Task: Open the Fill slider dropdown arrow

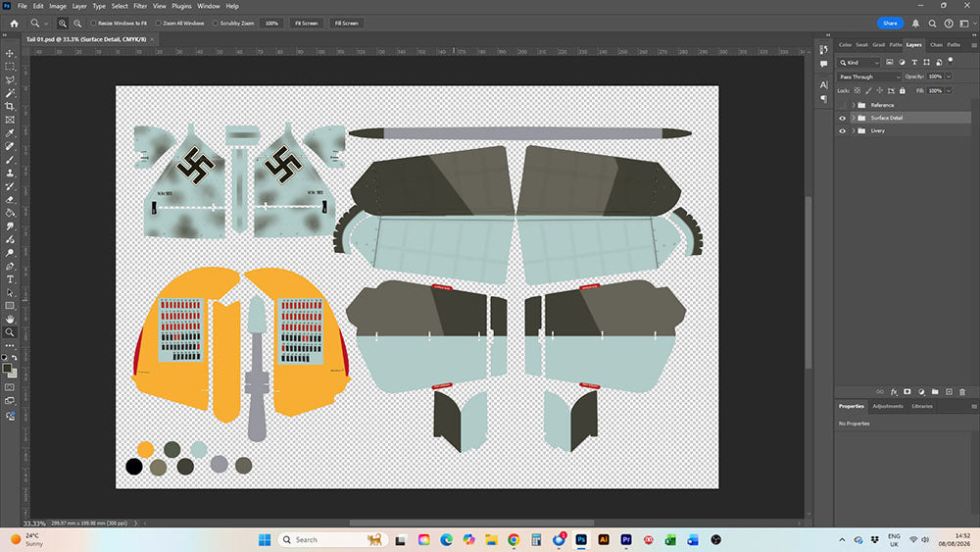Action: [x=949, y=90]
